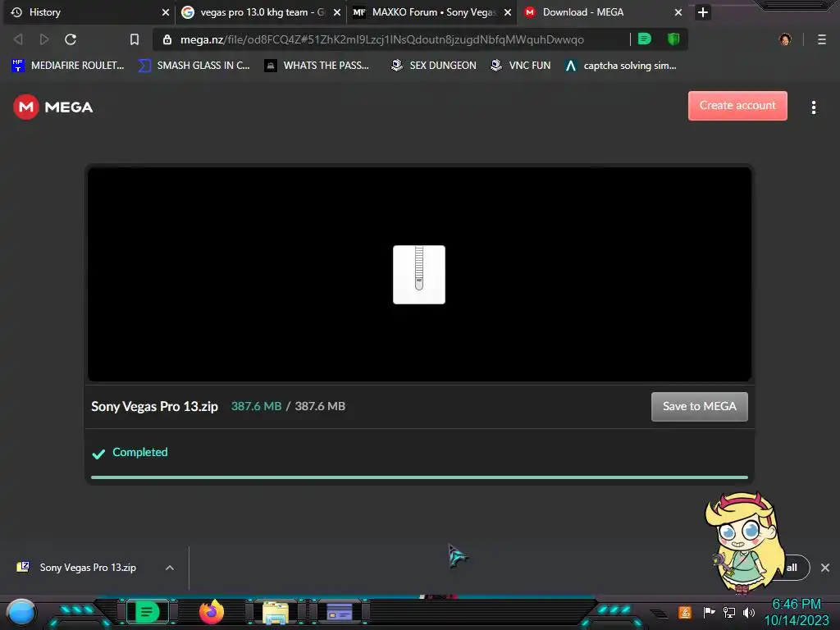
Task: Open File Explorer from the taskbar
Action: (276, 612)
